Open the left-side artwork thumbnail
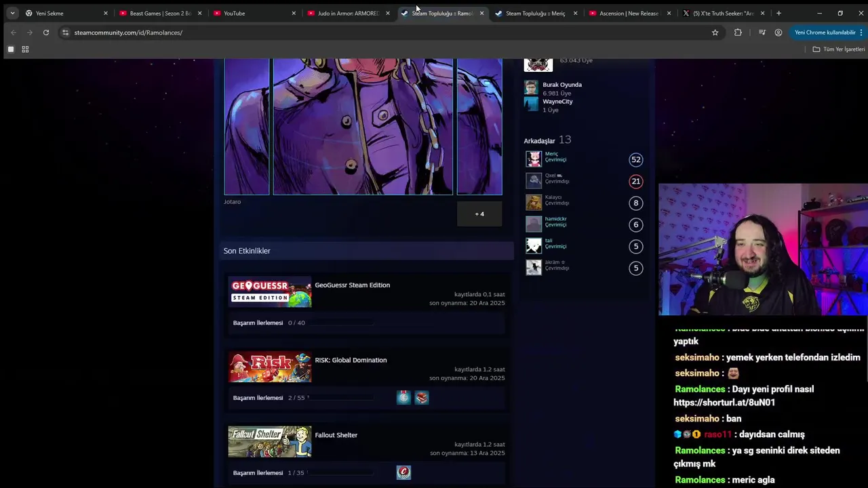This screenshot has height=488, width=868. pos(247,127)
